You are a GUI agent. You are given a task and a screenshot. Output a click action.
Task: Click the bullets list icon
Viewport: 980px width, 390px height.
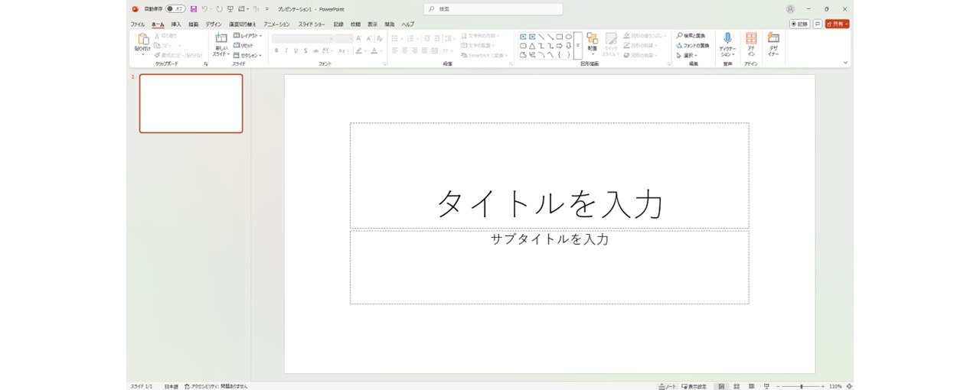395,39
